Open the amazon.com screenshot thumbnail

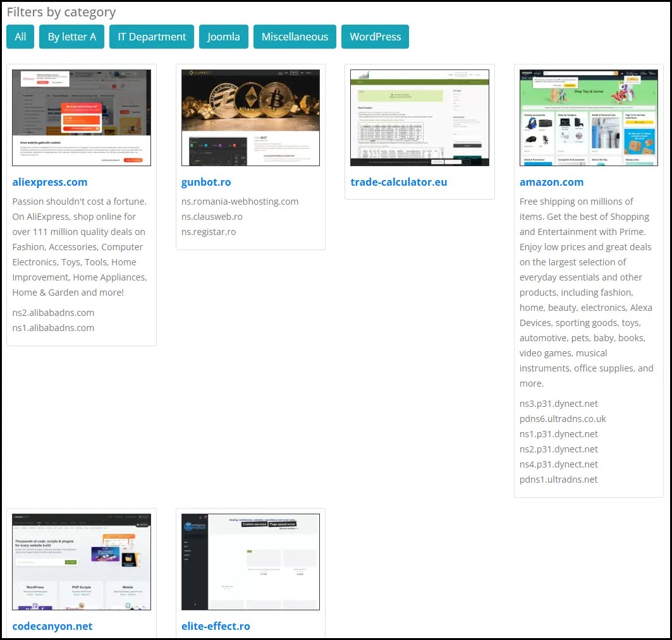click(x=589, y=118)
